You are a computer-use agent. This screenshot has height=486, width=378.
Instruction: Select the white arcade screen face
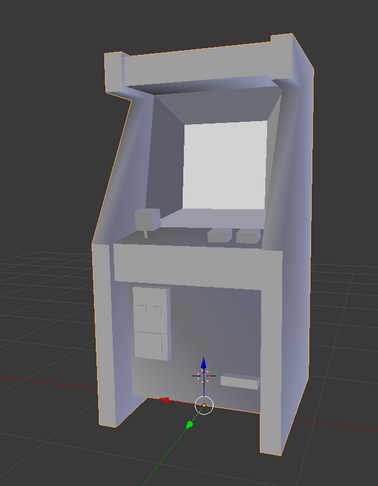(x=225, y=166)
